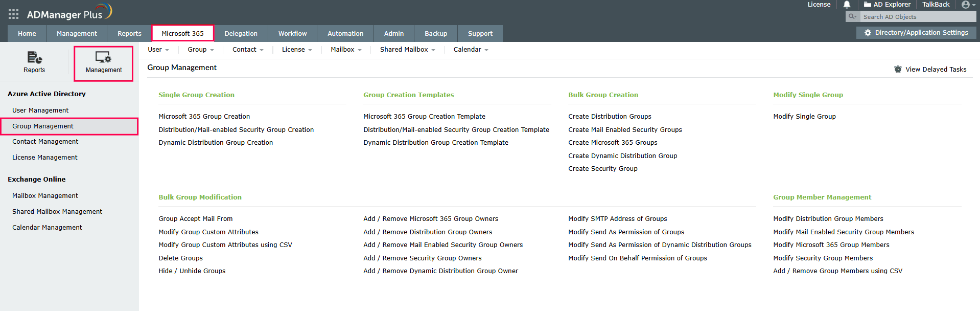The image size is (980, 311).
Task: Switch to the Automation tab
Action: (345, 34)
